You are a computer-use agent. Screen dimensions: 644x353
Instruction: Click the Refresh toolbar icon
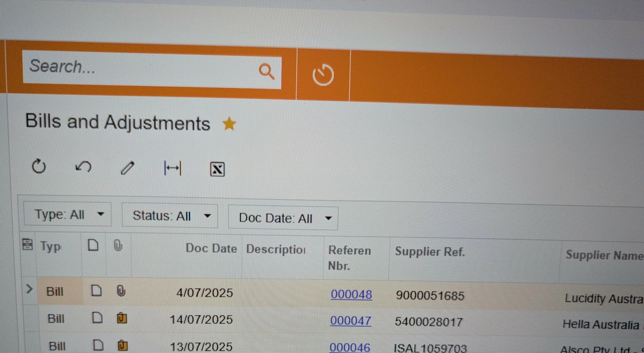39,166
